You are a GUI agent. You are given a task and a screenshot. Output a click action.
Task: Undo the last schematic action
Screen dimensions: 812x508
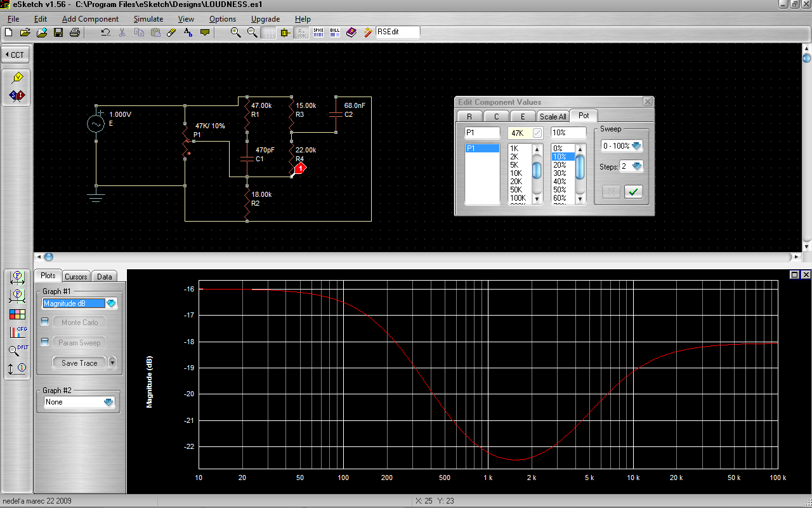coord(106,32)
